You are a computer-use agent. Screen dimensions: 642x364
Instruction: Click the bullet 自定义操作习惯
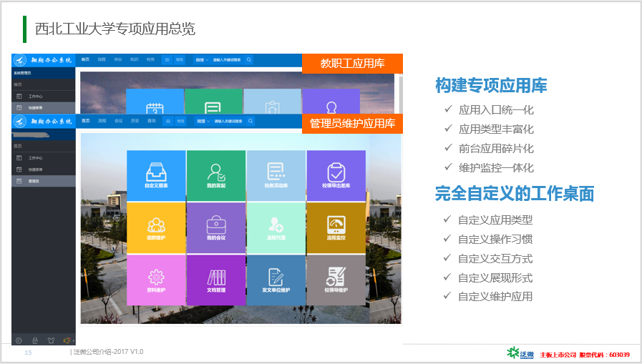point(495,240)
